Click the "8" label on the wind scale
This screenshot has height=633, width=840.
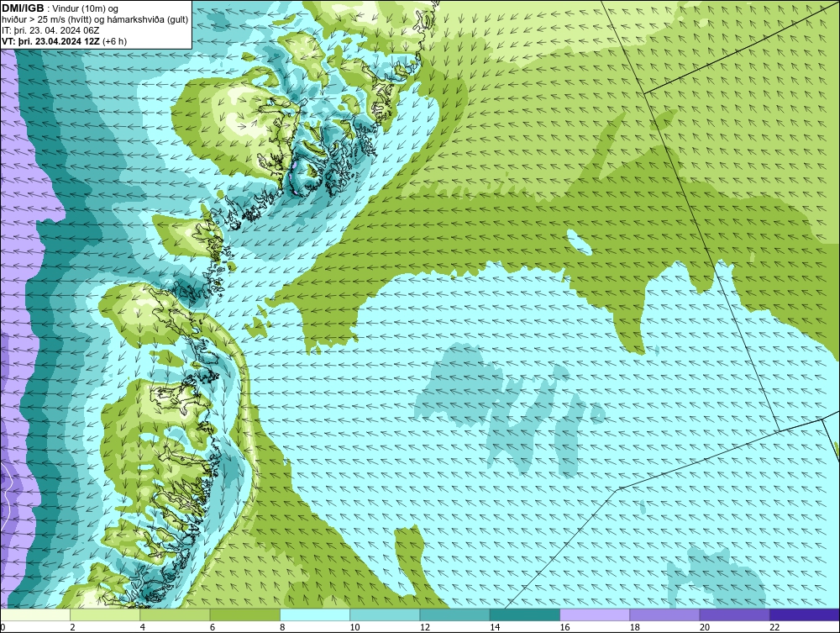click(x=282, y=628)
